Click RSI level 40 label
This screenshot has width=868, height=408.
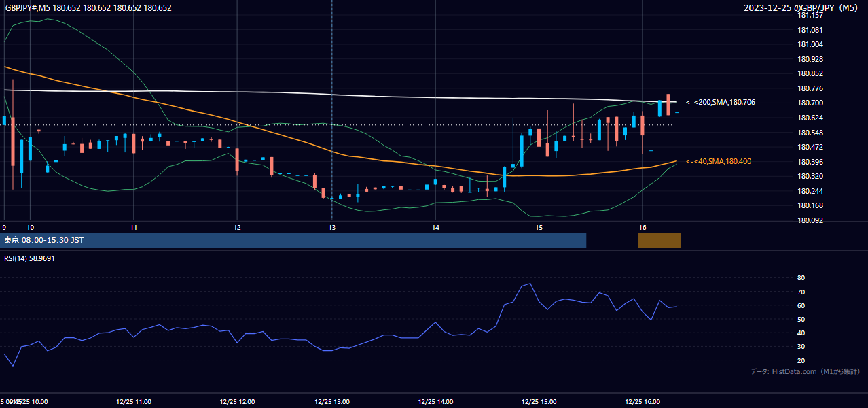click(x=801, y=333)
